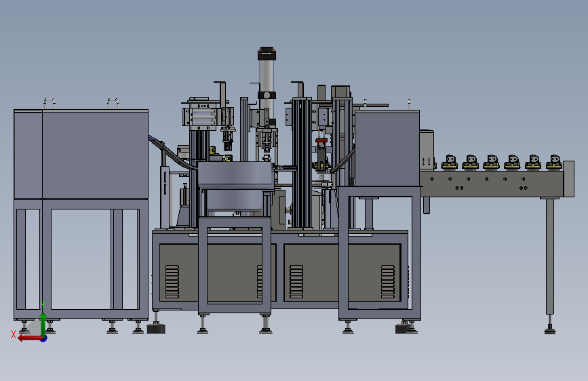Select the end plate of the output conveyor
The image size is (588, 381).
coord(568,179)
